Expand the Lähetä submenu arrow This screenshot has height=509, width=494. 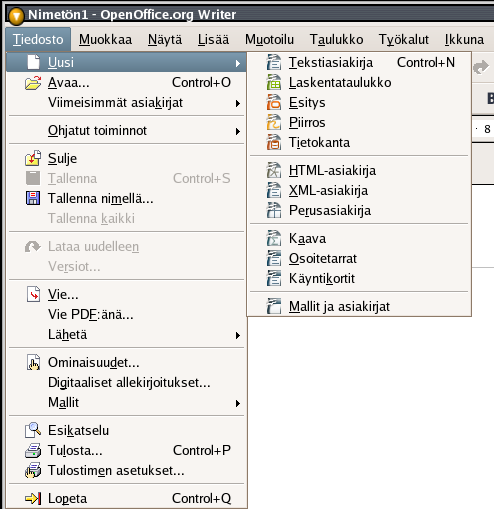pos(238,335)
